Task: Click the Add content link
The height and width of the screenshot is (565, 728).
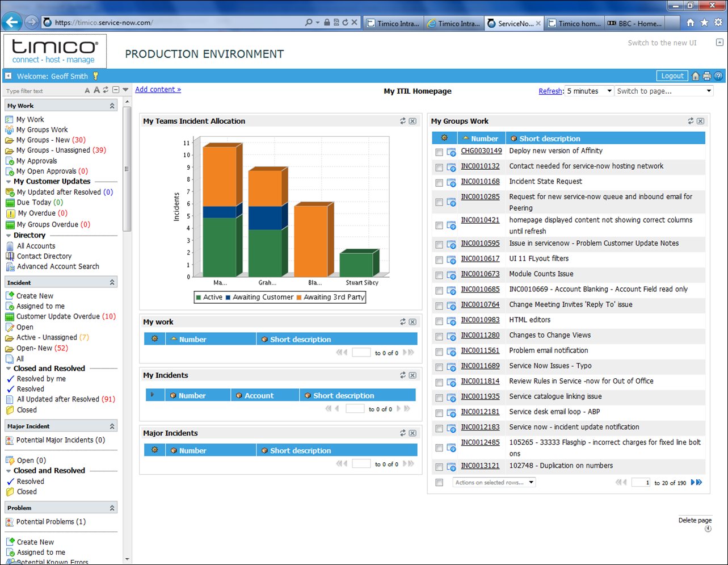Action: [158, 89]
